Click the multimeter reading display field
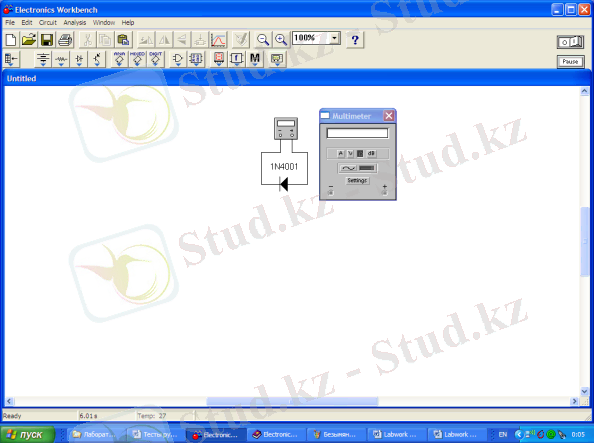The height and width of the screenshot is (443, 594). pyautogui.click(x=357, y=133)
